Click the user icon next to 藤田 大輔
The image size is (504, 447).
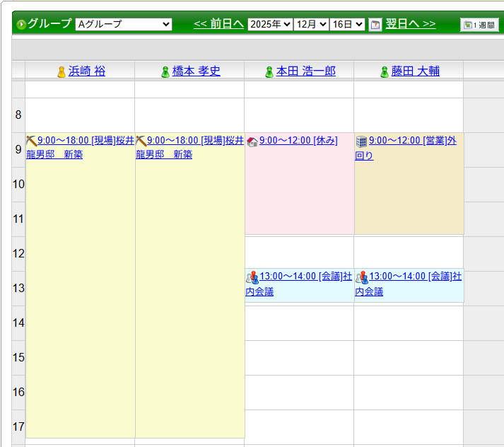[x=385, y=71]
